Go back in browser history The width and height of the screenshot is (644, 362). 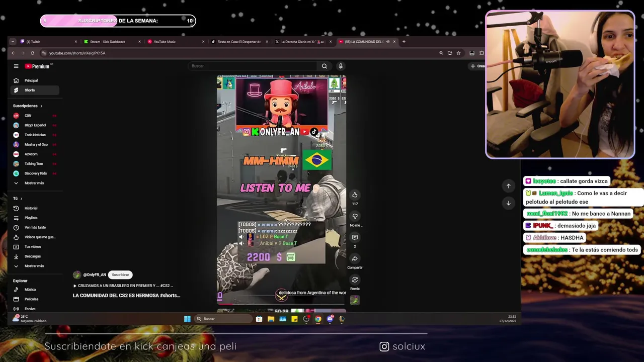(x=13, y=53)
